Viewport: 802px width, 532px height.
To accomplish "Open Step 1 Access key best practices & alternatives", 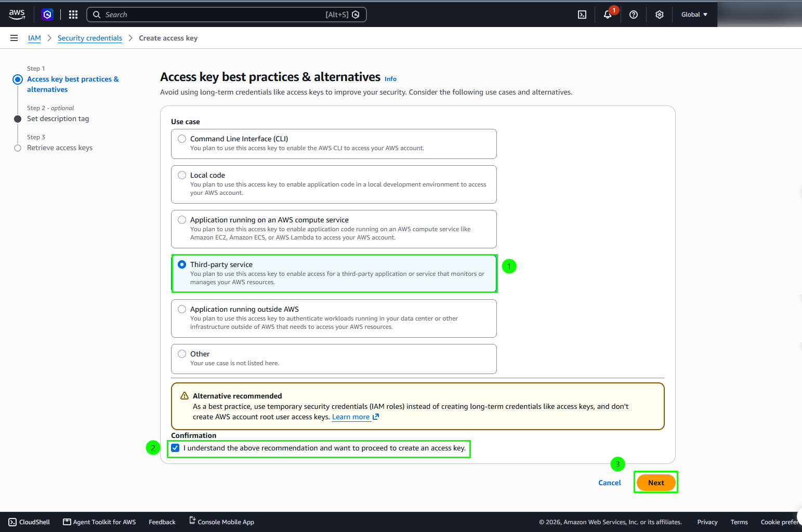I will click(x=73, y=84).
